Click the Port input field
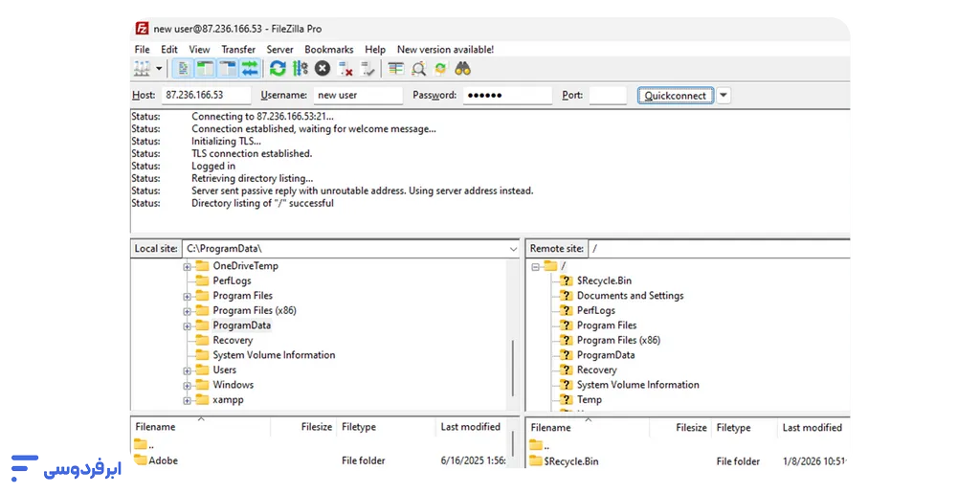 (x=608, y=96)
